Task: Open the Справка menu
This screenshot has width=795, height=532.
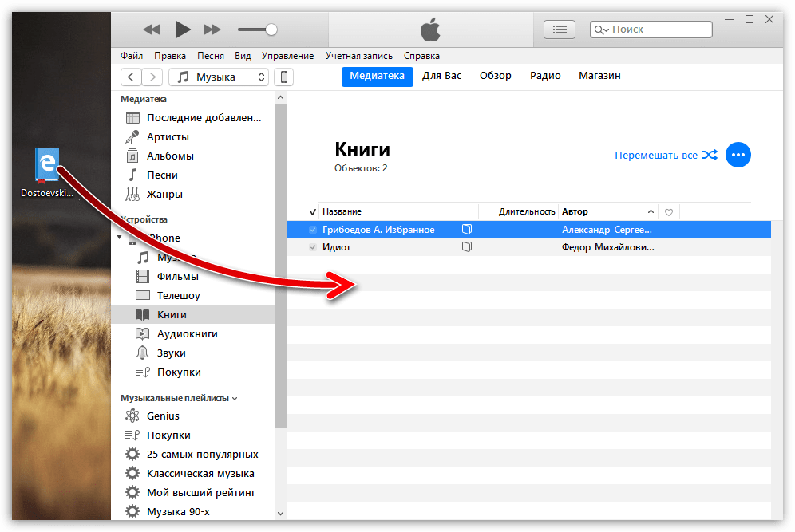Action: click(x=421, y=56)
